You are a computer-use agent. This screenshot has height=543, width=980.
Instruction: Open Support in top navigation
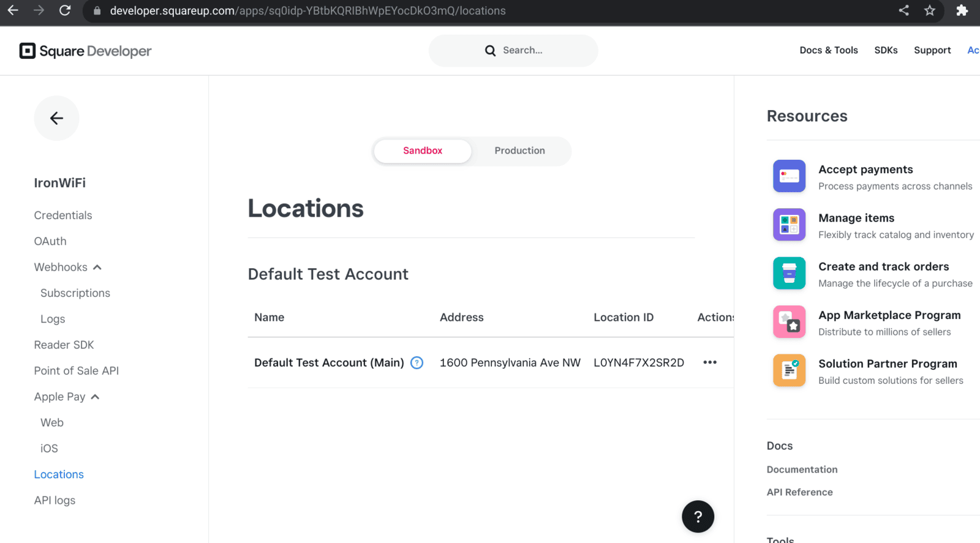pos(932,50)
